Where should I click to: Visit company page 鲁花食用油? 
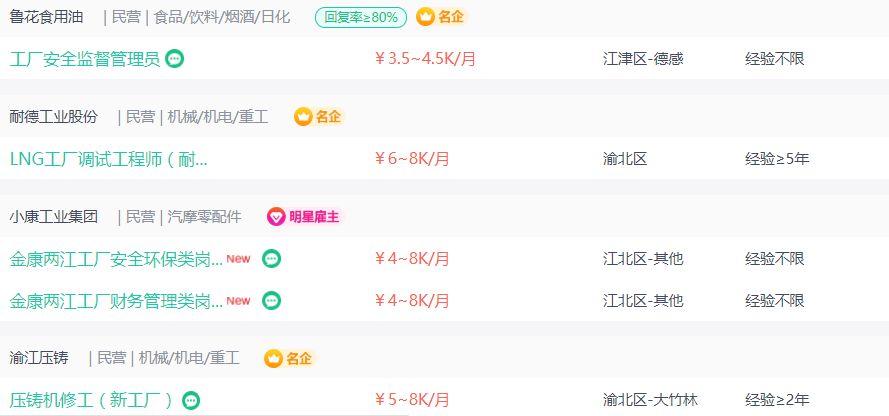click(46, 17)
